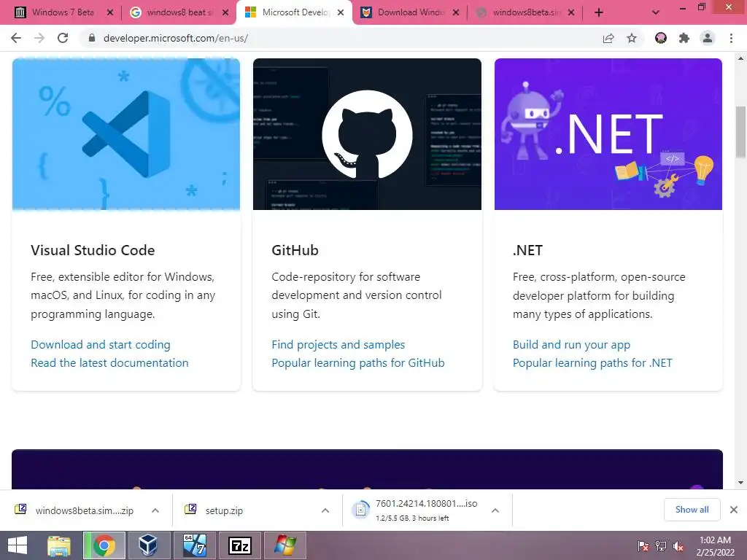Show all downloads

click(x=692, y=510)
